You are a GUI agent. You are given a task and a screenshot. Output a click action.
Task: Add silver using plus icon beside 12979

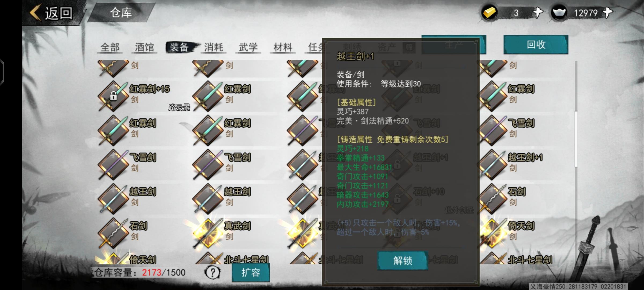[x=608, y=13]
